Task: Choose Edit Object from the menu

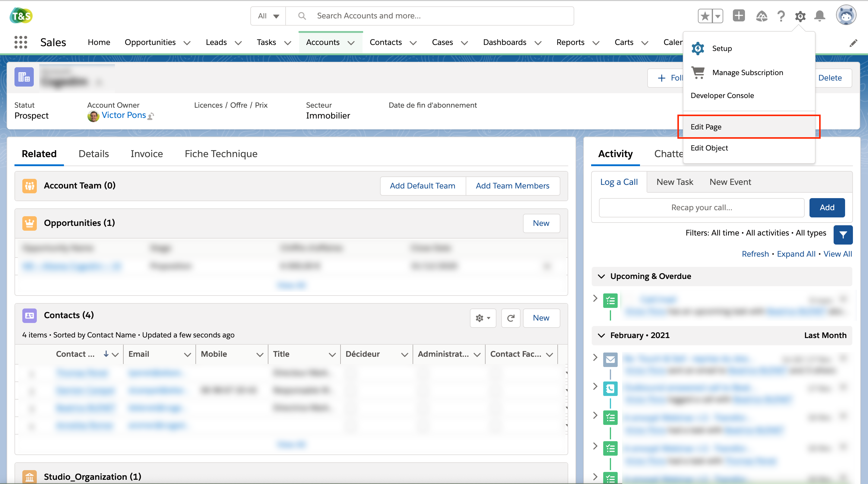Action: (x=749, y=148)
